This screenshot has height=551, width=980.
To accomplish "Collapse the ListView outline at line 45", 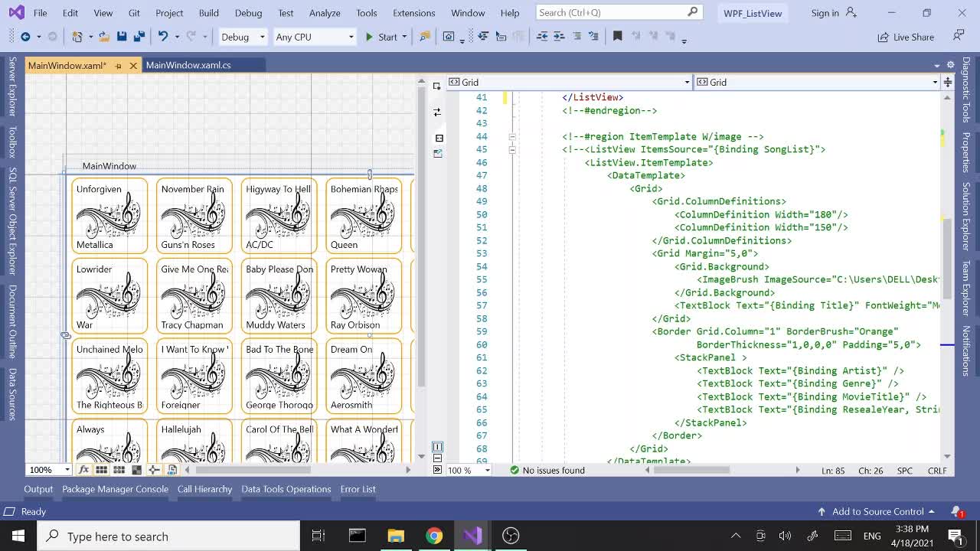I will click(x=512, y=149).
